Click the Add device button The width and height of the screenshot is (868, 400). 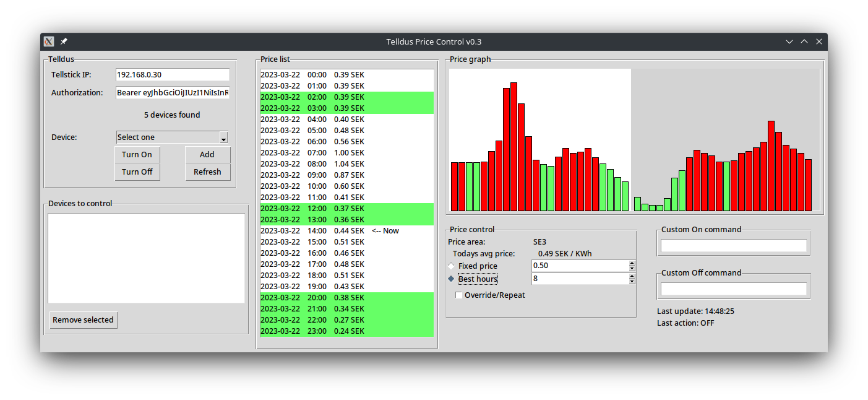tap(208, 155)
